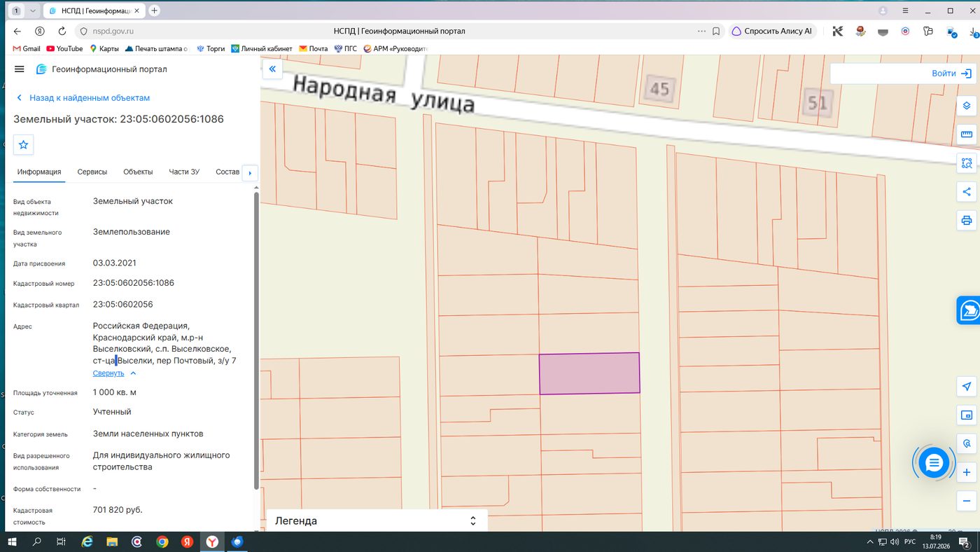This screenshot has height=552, width=980.
Task: Click building number 45 on the map
Action: [x=659, y=89]
